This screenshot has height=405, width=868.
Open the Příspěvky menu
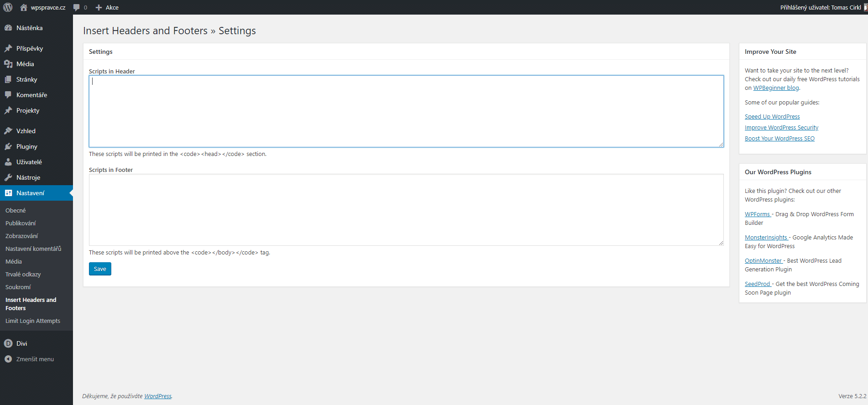(30, 48)
